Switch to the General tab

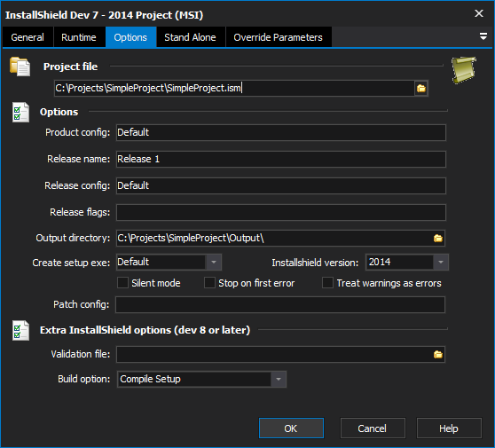27,37
